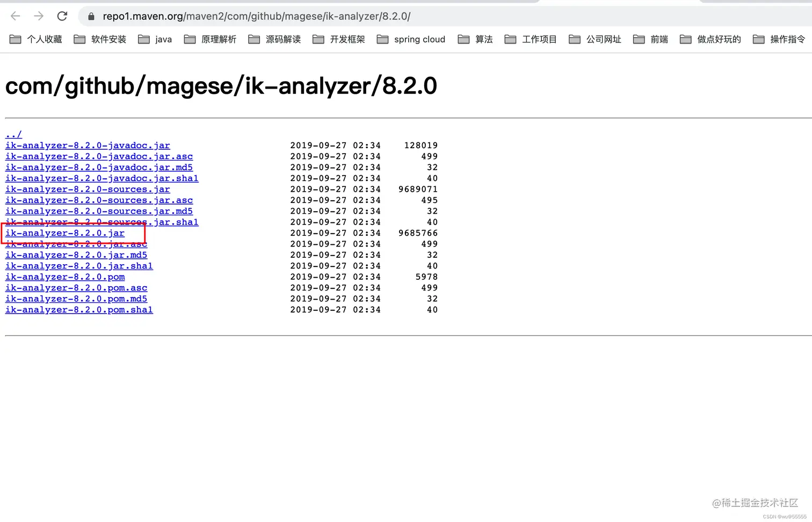Open the 前端 bookmark folder

click(650, 39)
